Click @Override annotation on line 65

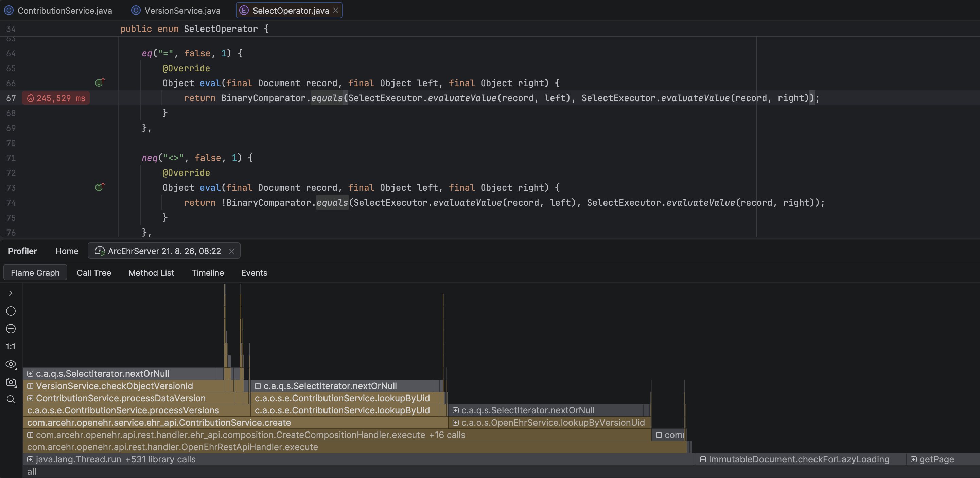[186, 68]
